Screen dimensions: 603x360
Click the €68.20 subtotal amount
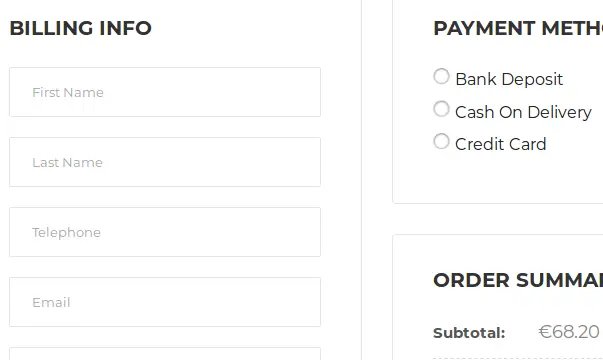click(569, 332)
